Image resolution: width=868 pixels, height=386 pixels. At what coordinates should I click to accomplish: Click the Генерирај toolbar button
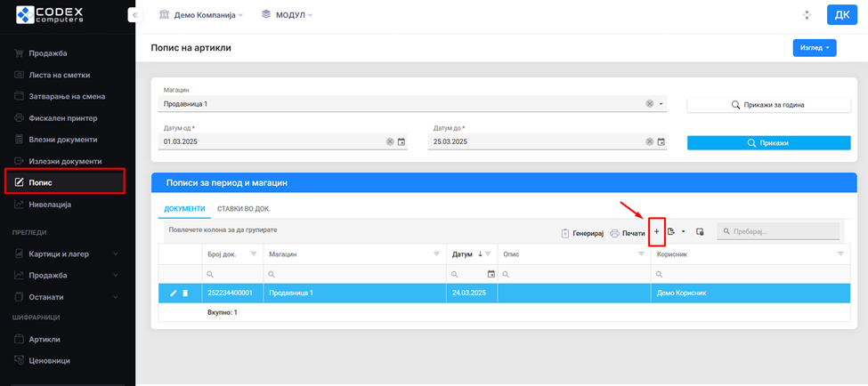[582, 233]
